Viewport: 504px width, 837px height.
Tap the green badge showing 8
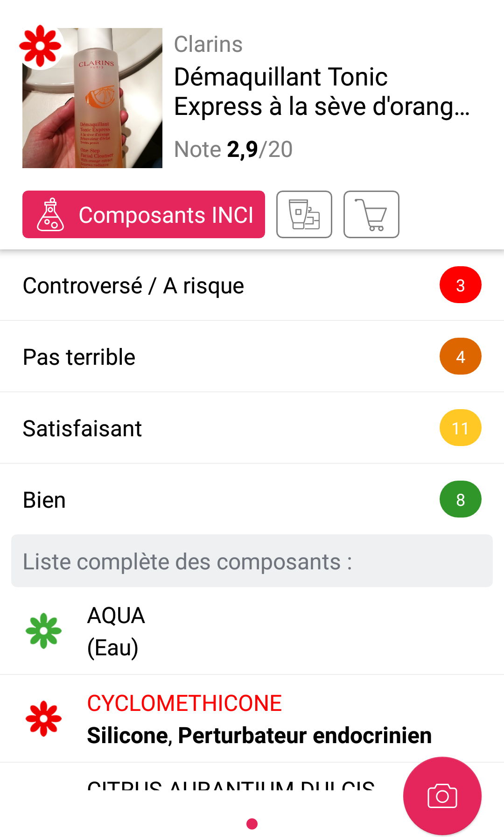[x=460, y=499]
